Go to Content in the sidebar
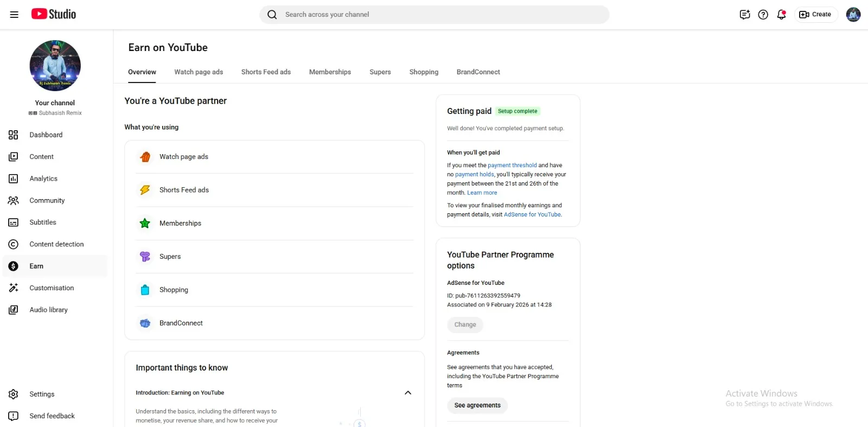The image size is (868, 427). (55, 157)
